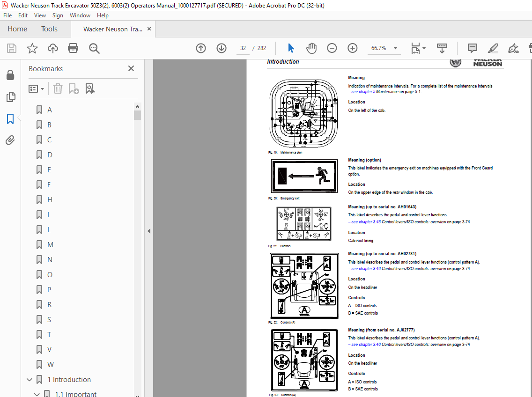532x397 pixels.
Task: Add a comment sticky note
Action: [472, 48]
